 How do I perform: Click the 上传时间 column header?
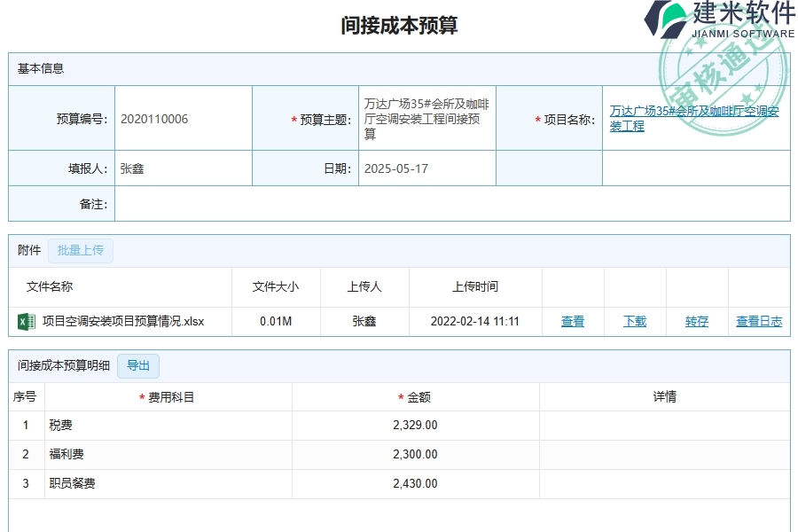[x=475, y=286]
